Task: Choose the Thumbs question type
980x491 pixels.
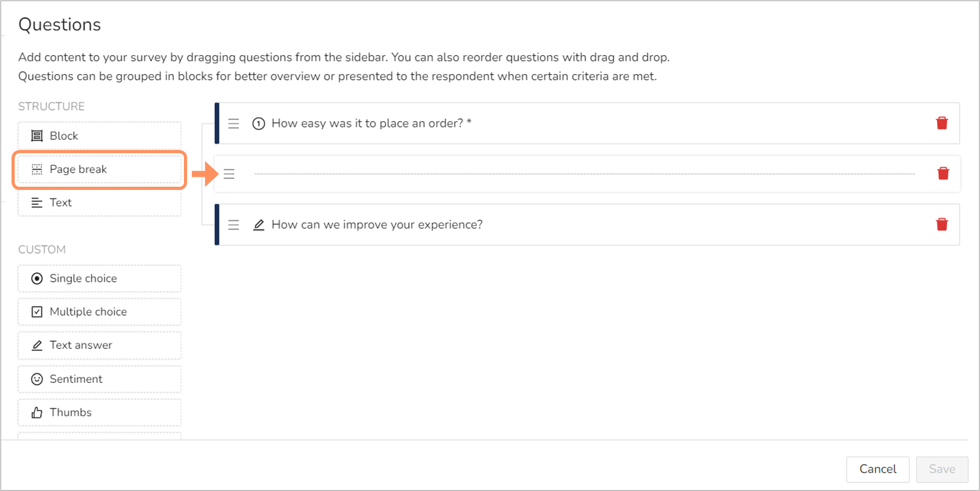Action: tap(100, 413)
